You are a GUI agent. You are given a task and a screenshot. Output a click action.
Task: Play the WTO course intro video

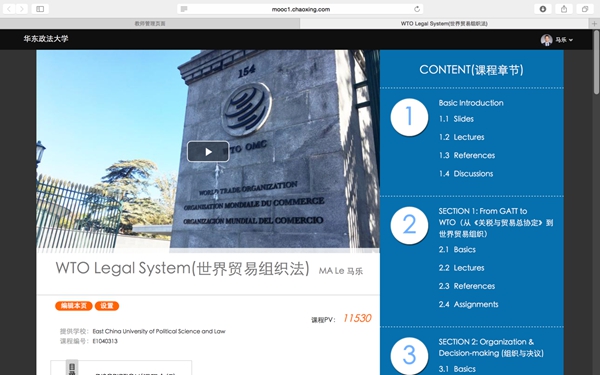coord(208,152)
